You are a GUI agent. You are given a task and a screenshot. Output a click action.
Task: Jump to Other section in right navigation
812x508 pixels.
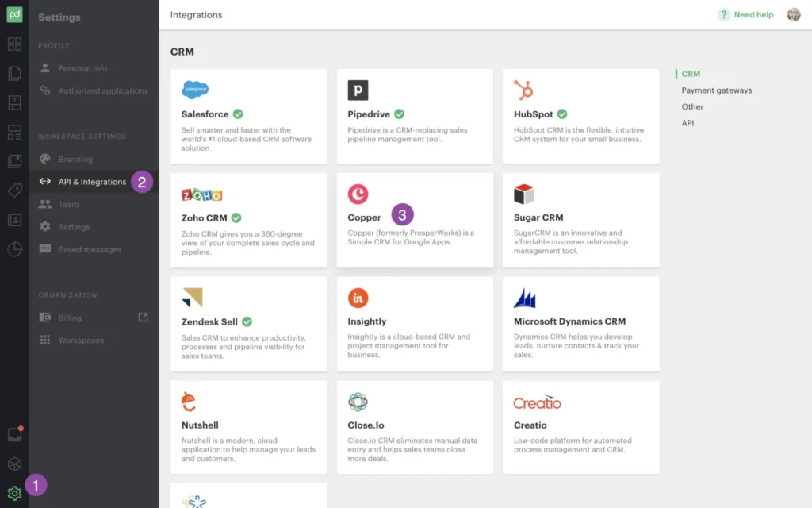(x=692, y=107)
